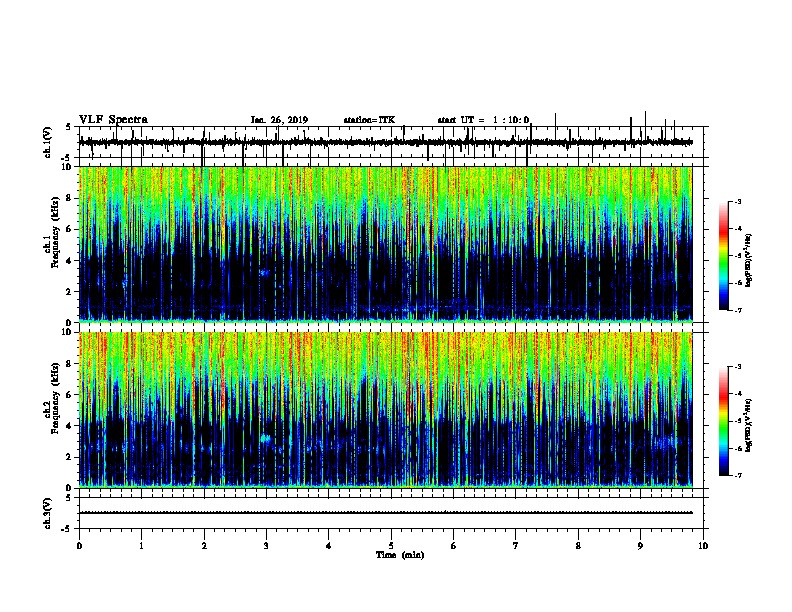792x612 pixels.
Task: Click ch.1 frequency axis tick "4"
Action: [70, 261]
